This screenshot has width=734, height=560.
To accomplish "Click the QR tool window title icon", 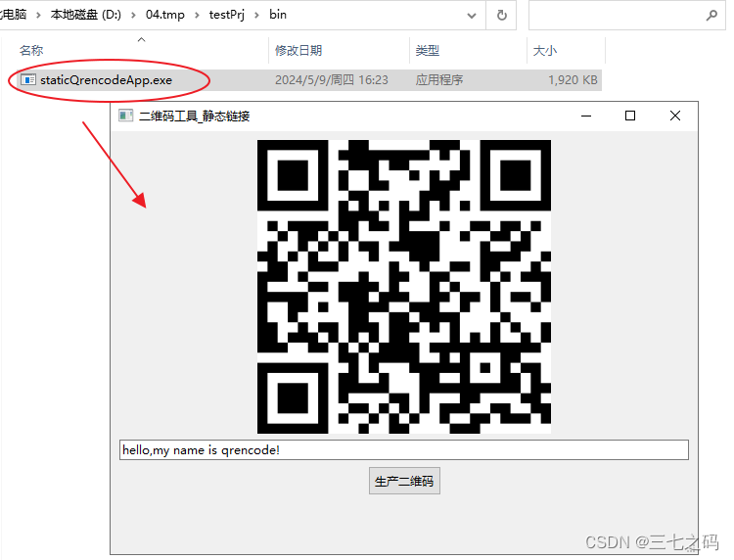I will click(125, 116).
